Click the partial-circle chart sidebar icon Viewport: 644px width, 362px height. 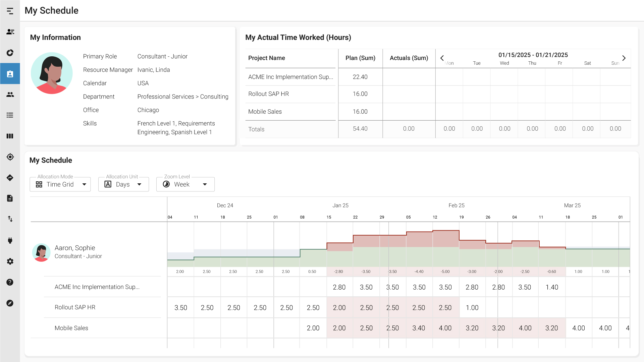[x=10, y=53]
